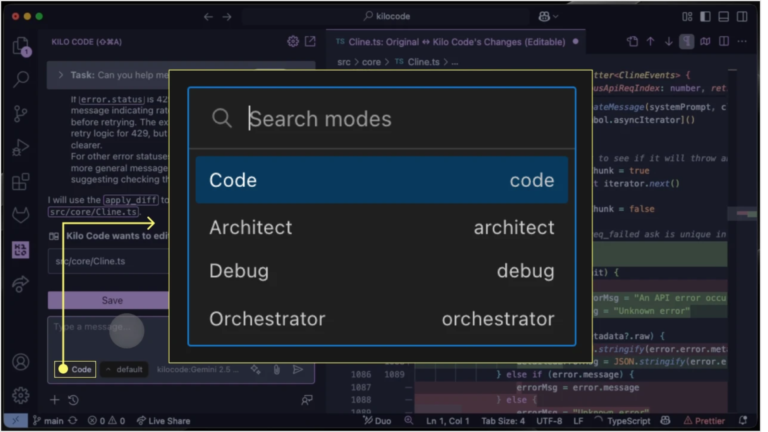
Task: Click the LF line ending indicator
Action: (x=578, y=421)
